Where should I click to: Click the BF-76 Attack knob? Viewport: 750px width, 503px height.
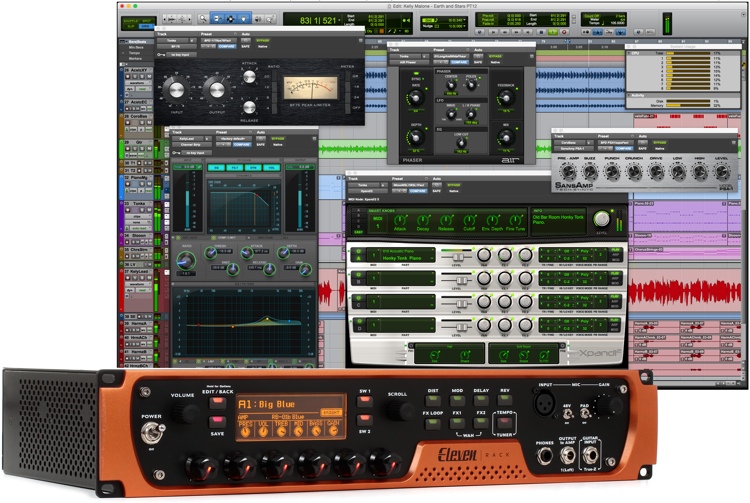[x=249, y=76]
